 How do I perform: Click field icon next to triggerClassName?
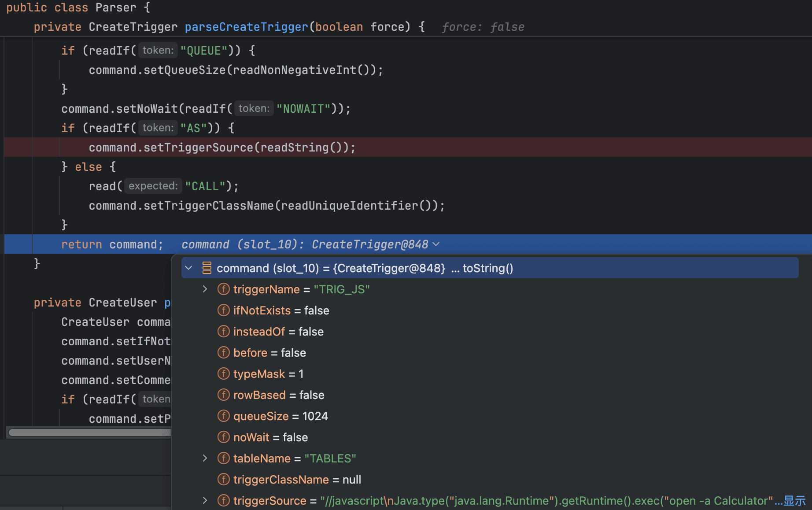click(x=224, y=480)
